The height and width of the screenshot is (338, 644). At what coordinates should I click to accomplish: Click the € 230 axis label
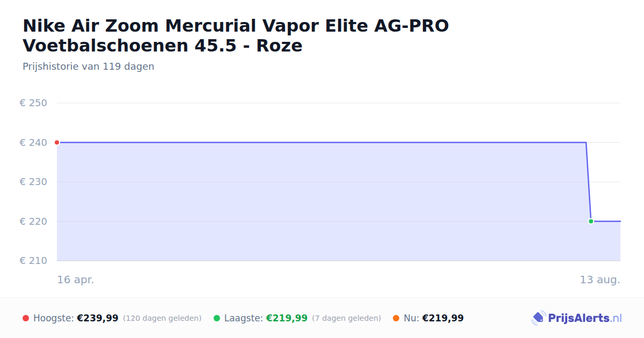33,182
